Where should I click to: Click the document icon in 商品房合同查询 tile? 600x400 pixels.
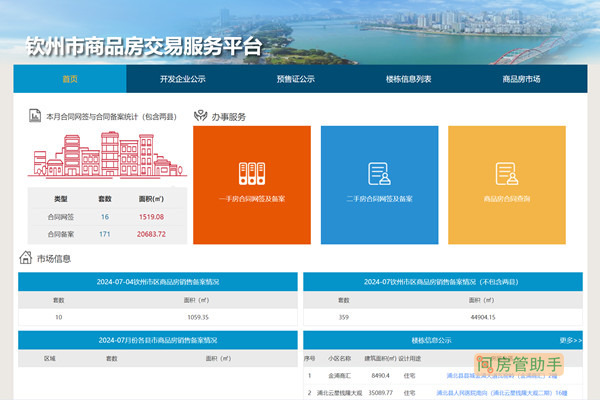506,172
